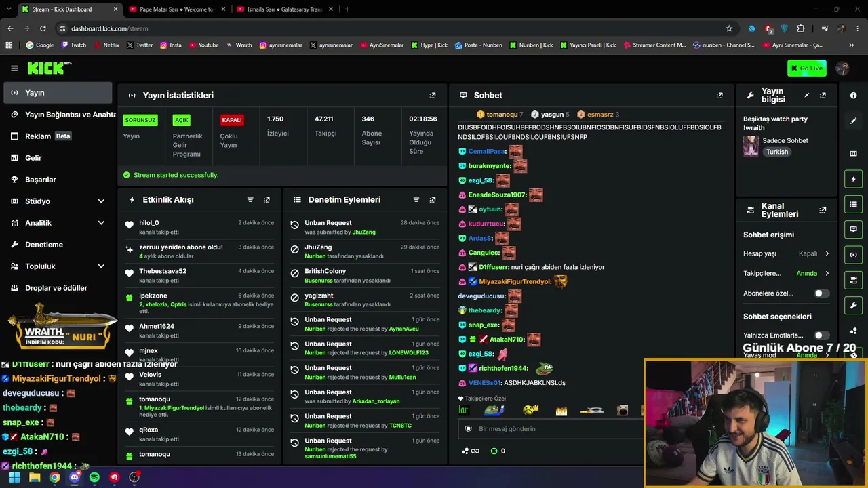Open a new browser tab

tap(347, 9)
